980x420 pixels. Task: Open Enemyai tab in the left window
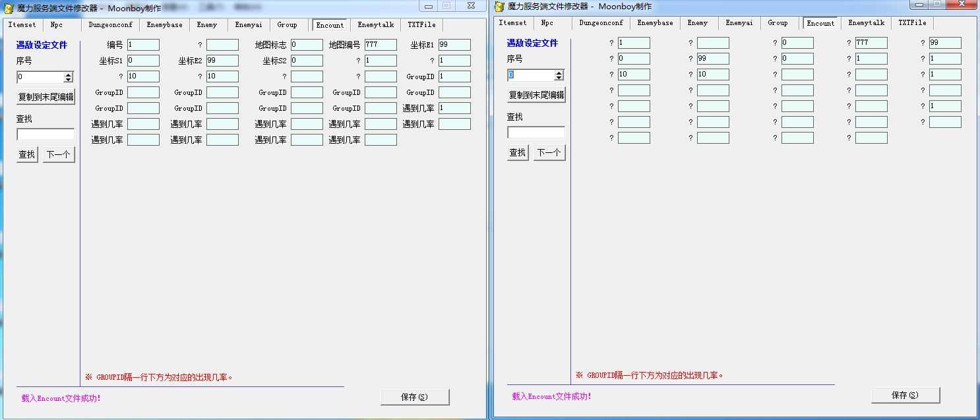click(x=249, y=25)
